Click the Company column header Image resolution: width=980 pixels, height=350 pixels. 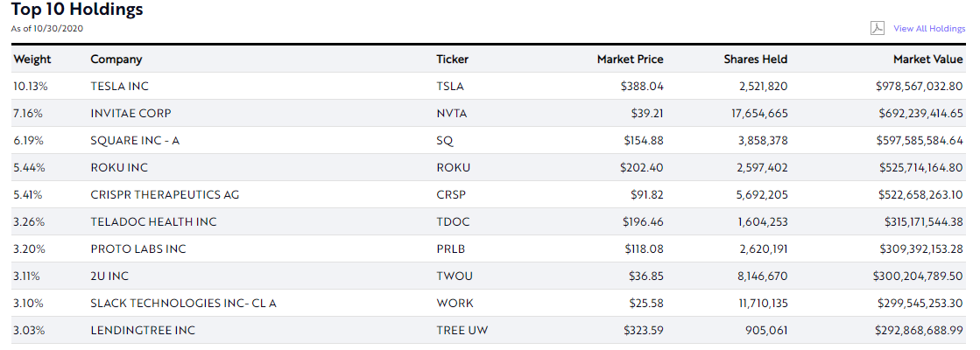tap(116, 59)
